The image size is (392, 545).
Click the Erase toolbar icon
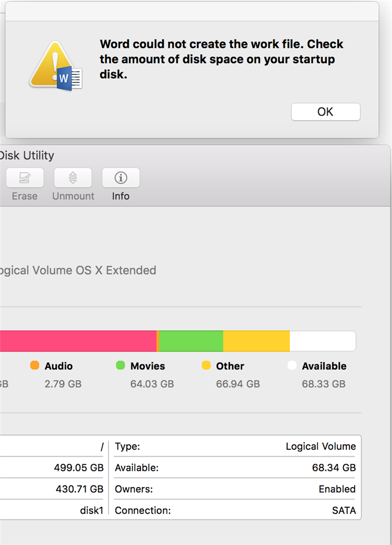pos(24,178)
